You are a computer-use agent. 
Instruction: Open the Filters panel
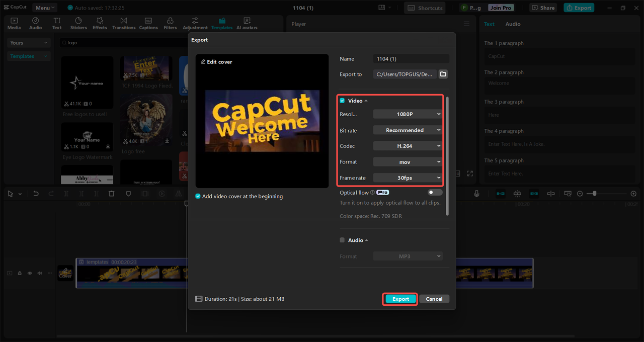click(x=170, y=23)
